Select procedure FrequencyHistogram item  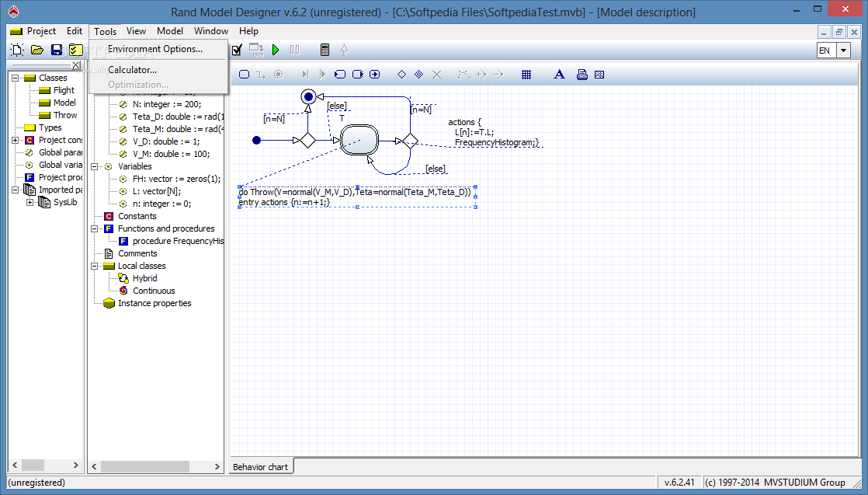pos(178,241)
